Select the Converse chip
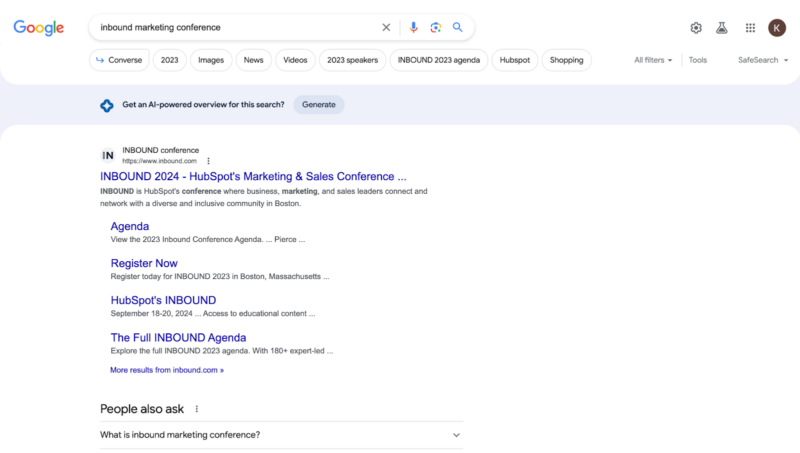This screenshot has width=800, height=453. pyautogui.click(x=119, y=60)
